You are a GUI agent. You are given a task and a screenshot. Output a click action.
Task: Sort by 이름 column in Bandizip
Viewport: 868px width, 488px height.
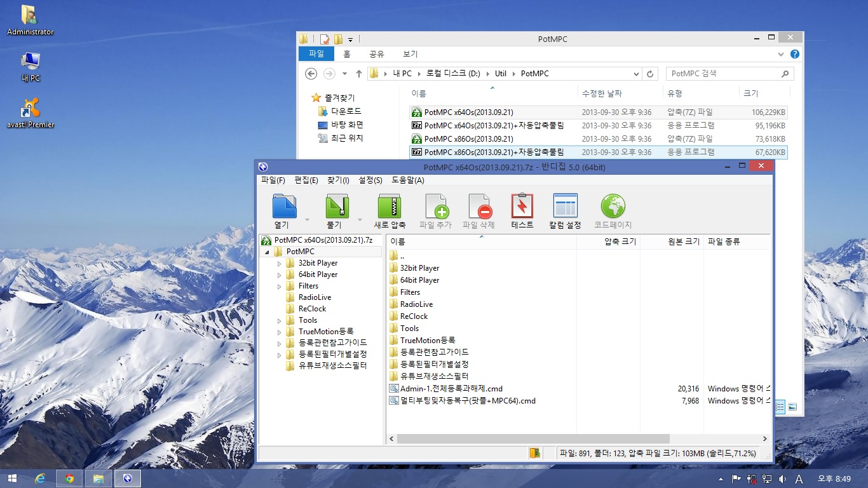[x=481, y=241]
